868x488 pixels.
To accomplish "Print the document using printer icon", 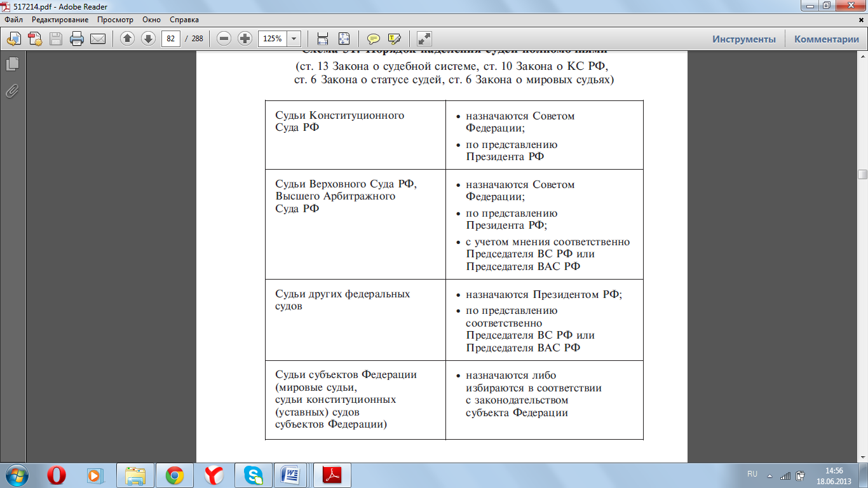I will 77,39.
